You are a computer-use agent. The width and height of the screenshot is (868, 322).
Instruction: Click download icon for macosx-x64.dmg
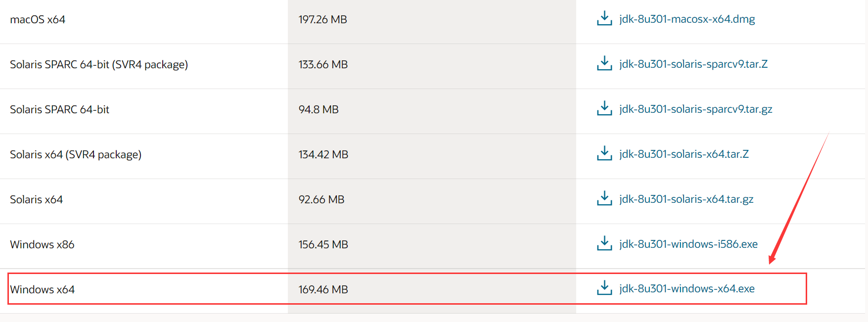click(x=604, y=19)
